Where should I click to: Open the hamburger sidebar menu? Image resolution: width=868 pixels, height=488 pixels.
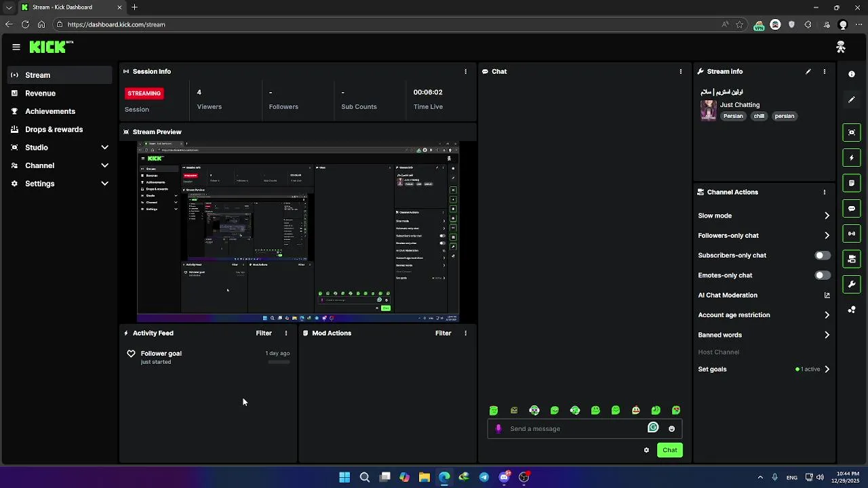[16, 47]
